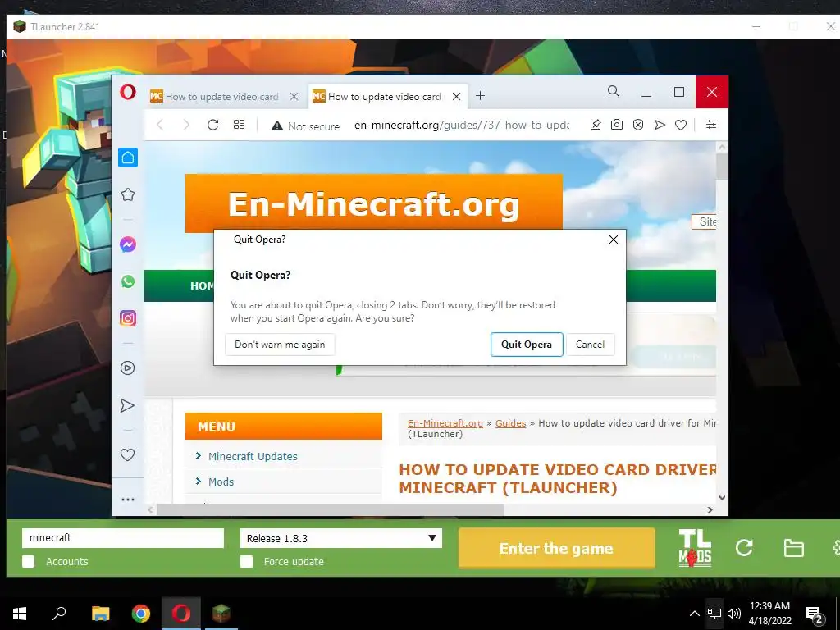840x630 pixels.
Task: Open Opera's Speed Dial start page icon
Action: [x=239, y=125]
